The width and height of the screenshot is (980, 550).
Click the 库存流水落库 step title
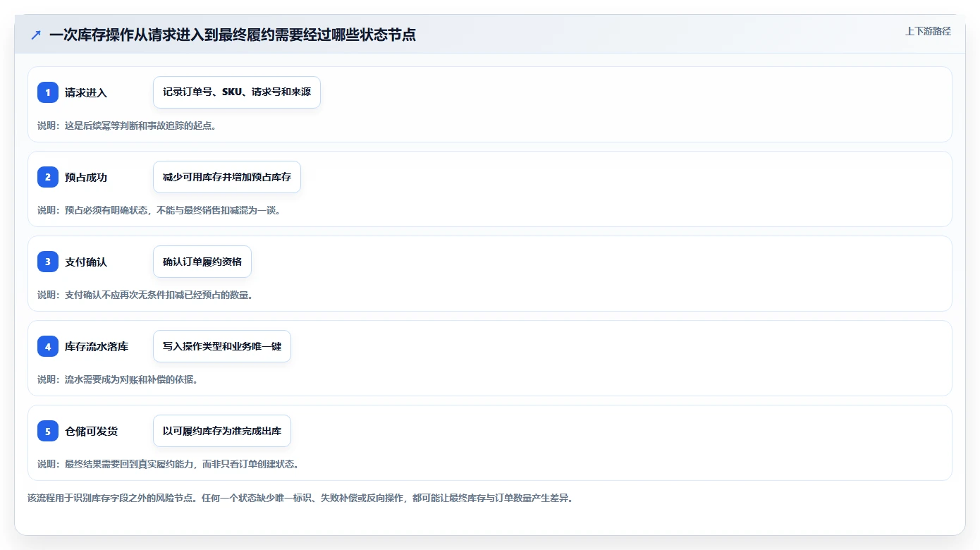(x=97, y=346)
